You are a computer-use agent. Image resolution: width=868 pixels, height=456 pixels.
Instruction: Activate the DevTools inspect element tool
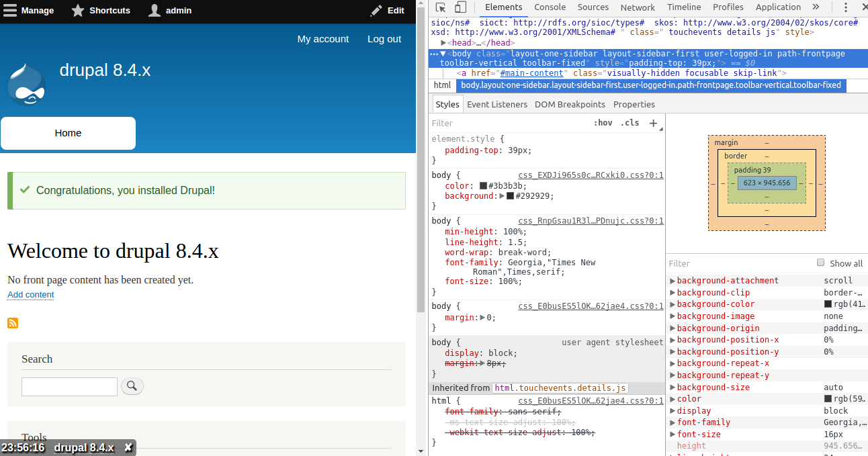click(441, 7)
